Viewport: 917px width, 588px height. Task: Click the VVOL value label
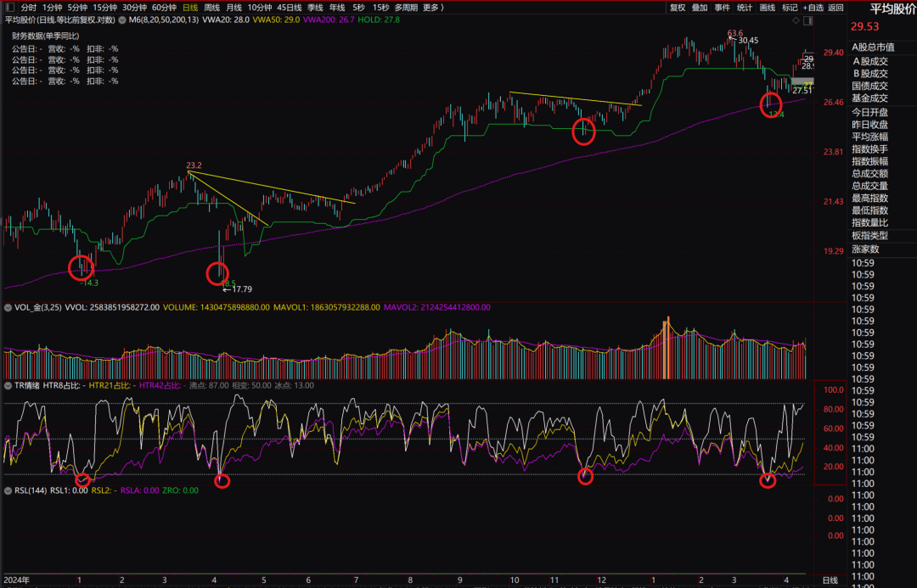[112, 307]
